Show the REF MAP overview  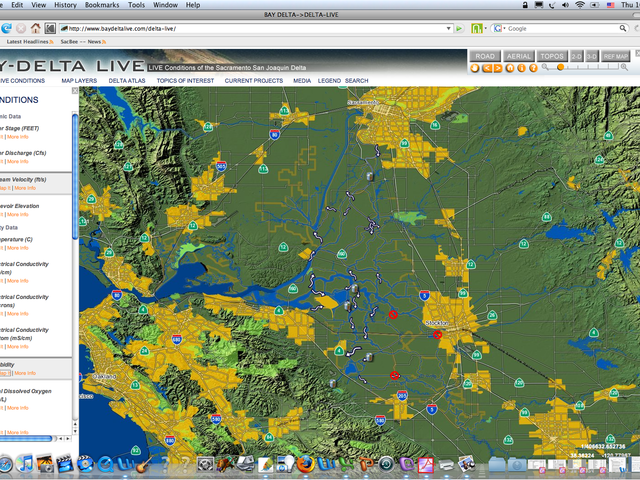(x=616, y=56)
